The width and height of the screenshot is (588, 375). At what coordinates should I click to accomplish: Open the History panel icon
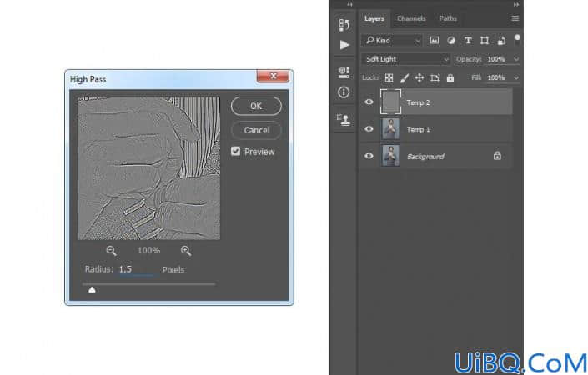[x=344, y=25]
